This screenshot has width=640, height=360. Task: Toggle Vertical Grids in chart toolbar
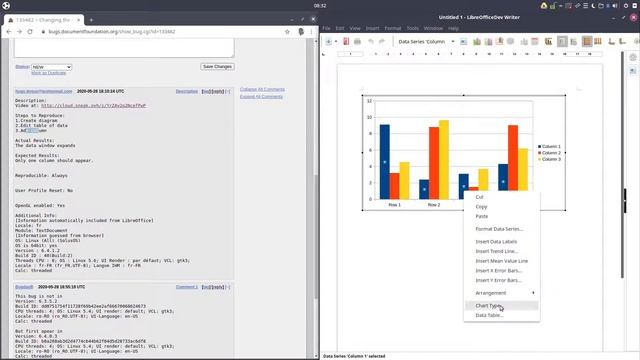pyautogui.click(x=598, y=41)
